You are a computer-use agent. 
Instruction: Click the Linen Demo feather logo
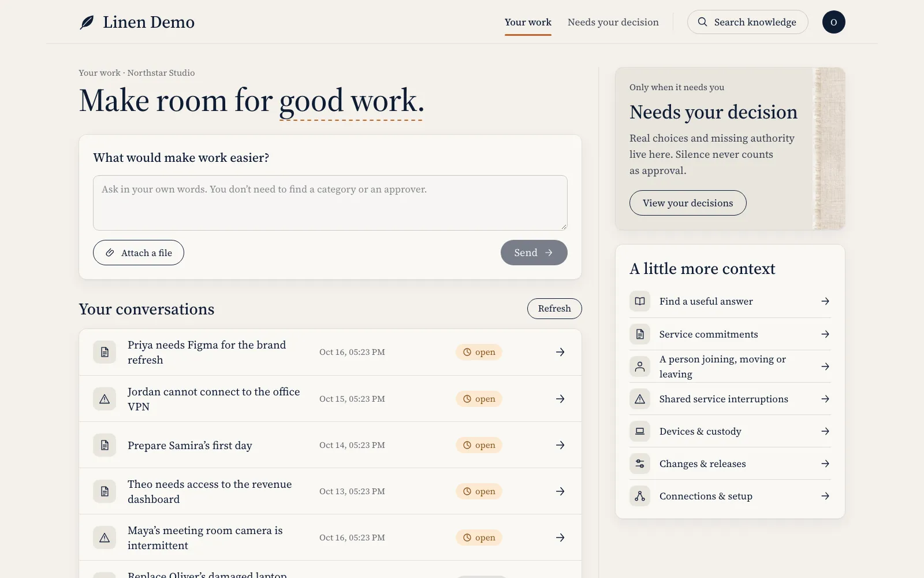87,23
